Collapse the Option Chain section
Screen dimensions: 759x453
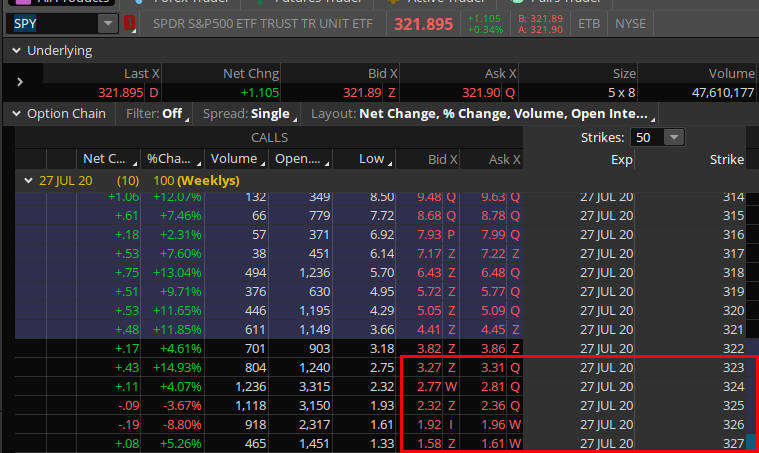pyautogui.click(x=17, y=113)
